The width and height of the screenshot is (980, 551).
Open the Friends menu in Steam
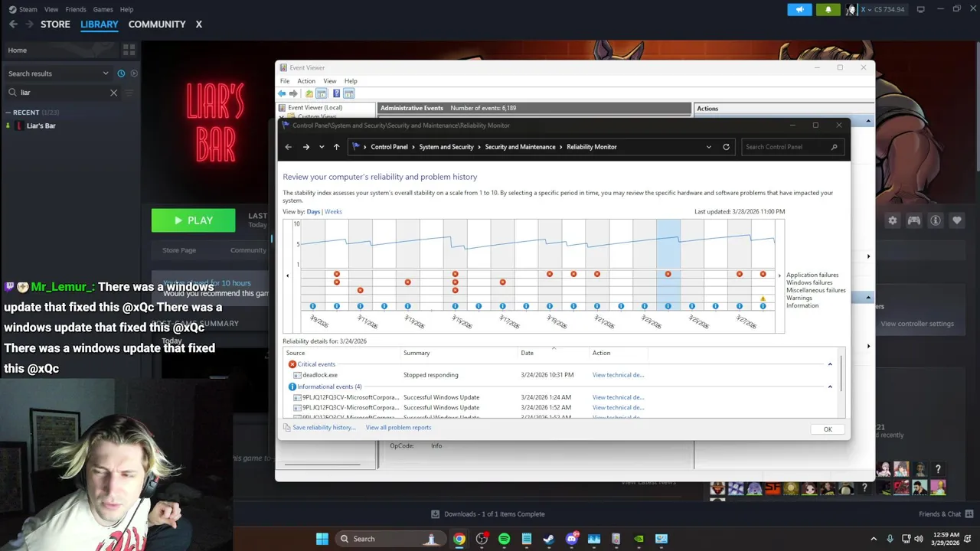click(x=76, y=9)
